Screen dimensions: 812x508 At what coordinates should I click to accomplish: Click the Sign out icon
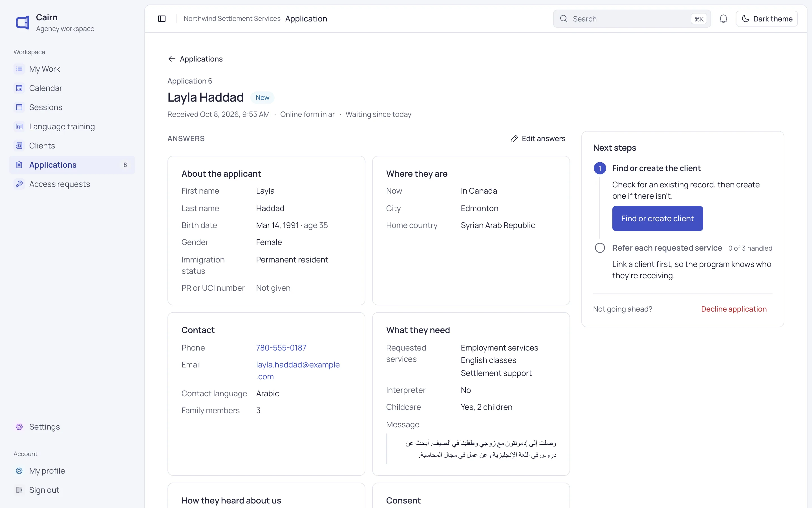(x=19, y=490)
